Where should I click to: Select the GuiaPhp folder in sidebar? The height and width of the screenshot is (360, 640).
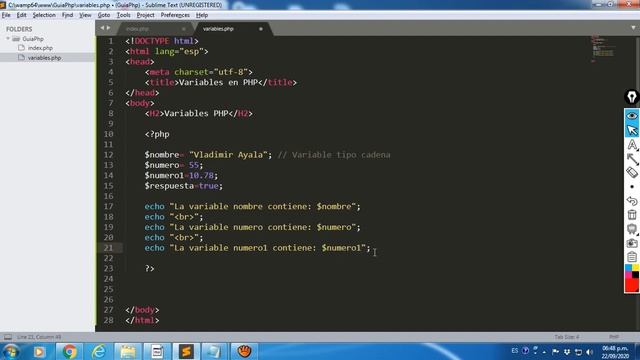[33, 39]
